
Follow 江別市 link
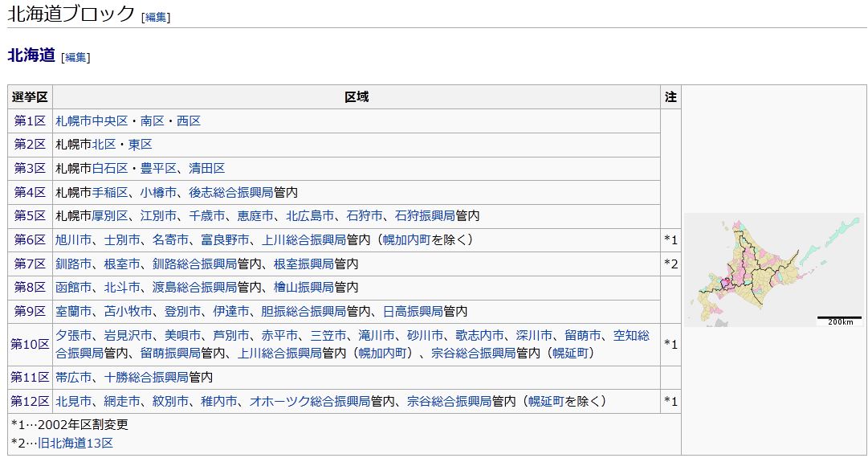coord(158,215)
